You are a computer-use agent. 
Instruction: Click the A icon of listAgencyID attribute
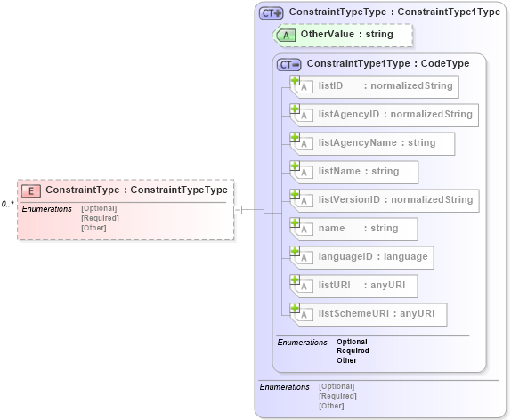304,116
